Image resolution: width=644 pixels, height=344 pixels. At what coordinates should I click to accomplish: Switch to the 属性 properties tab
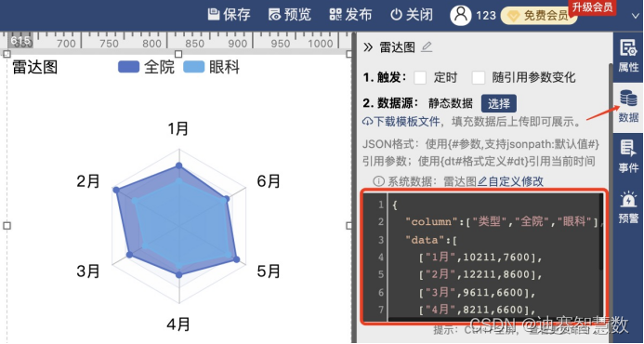(x=628, y=57)
